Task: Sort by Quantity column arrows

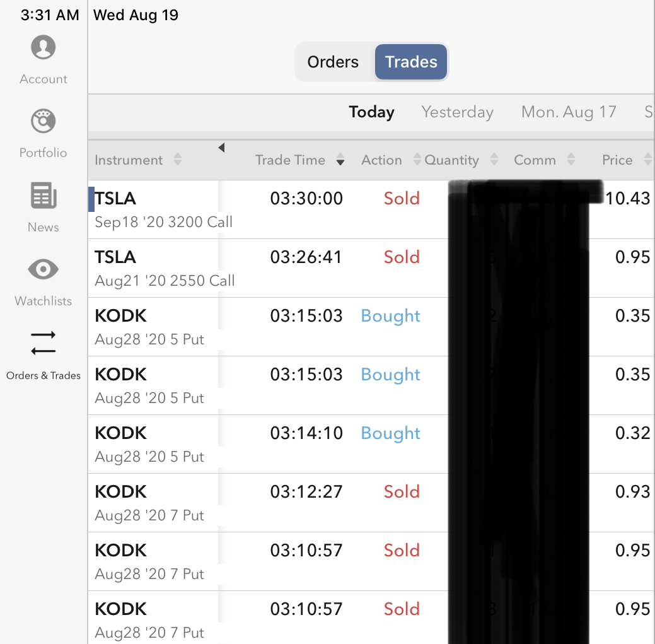Action: pyautogui.click(x=494, y=160)
